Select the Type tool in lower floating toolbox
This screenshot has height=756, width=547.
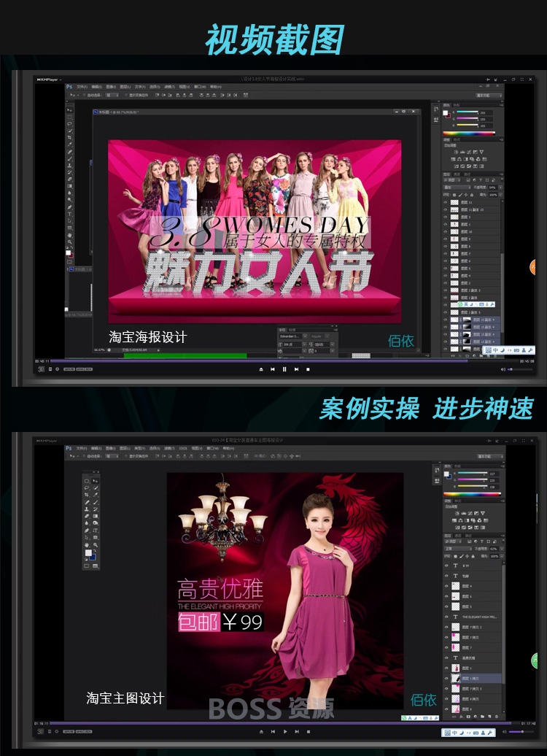[x=96, y=531]
